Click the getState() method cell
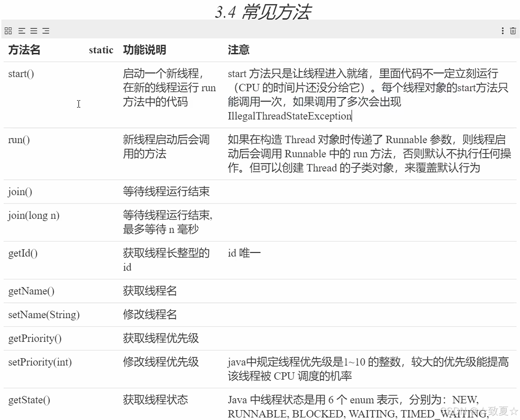The height and width of the screenshot is (420, 520). [29, 400]
